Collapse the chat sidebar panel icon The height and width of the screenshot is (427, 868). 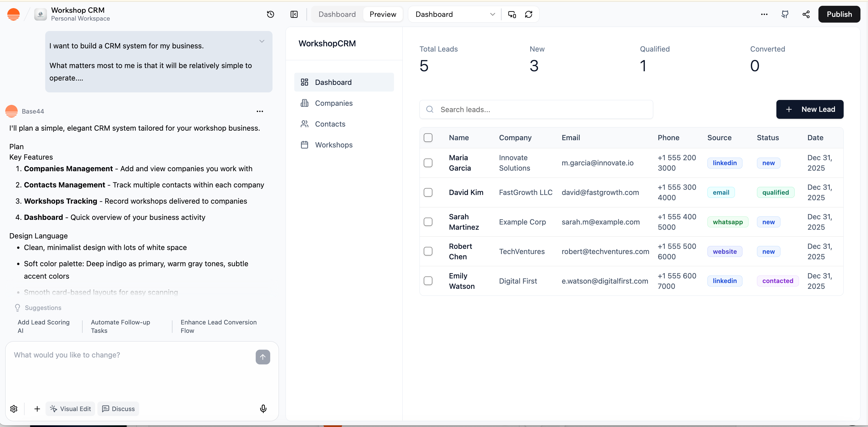[x=294, y=14]
